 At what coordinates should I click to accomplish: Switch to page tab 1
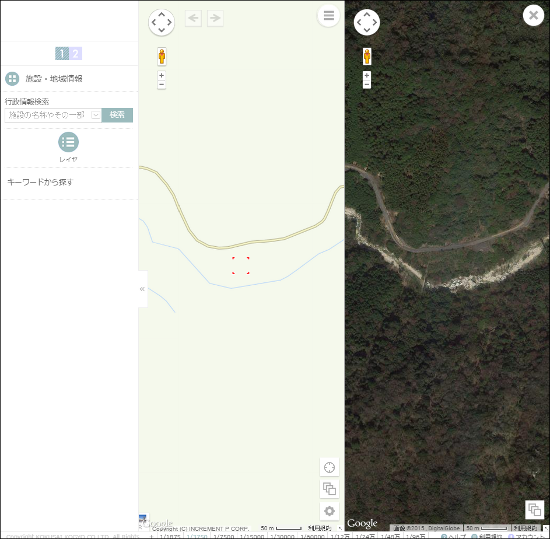pyautogui.click(x=62, y=54)
